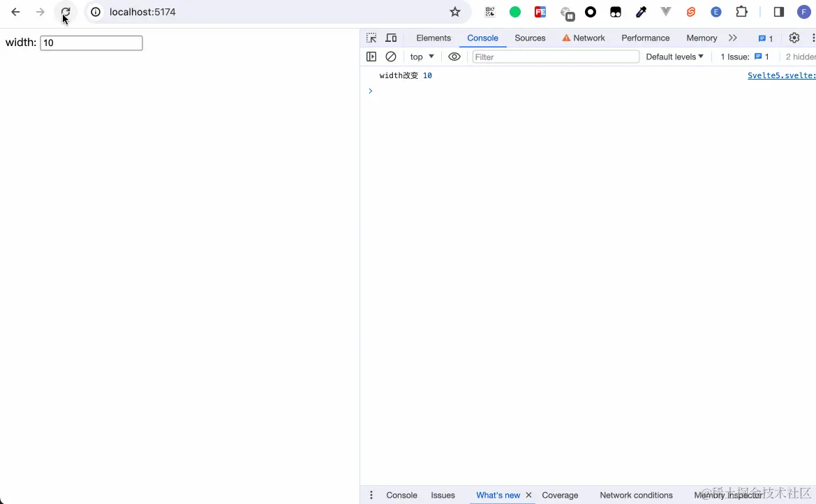Open the Performance tab

tap(645, 38)
